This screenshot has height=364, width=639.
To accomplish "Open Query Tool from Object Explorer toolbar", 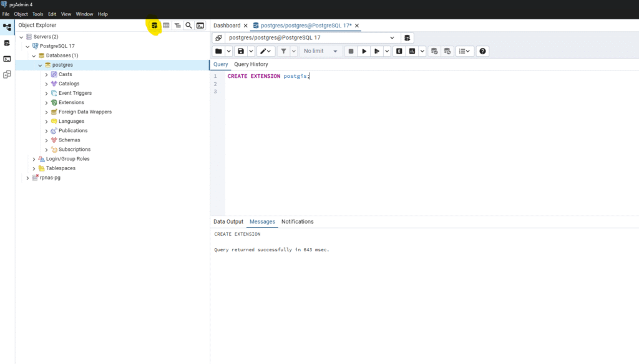I will pos(154,26).
